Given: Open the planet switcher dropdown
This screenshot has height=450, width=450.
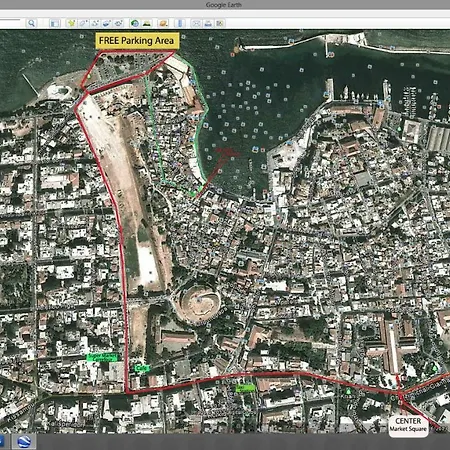Looking at the screenshot, I should [163, 23].
